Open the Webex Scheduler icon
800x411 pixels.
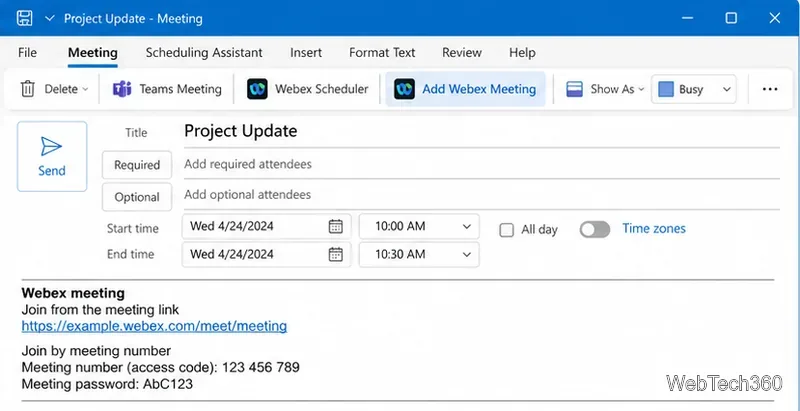coord(257,89)
